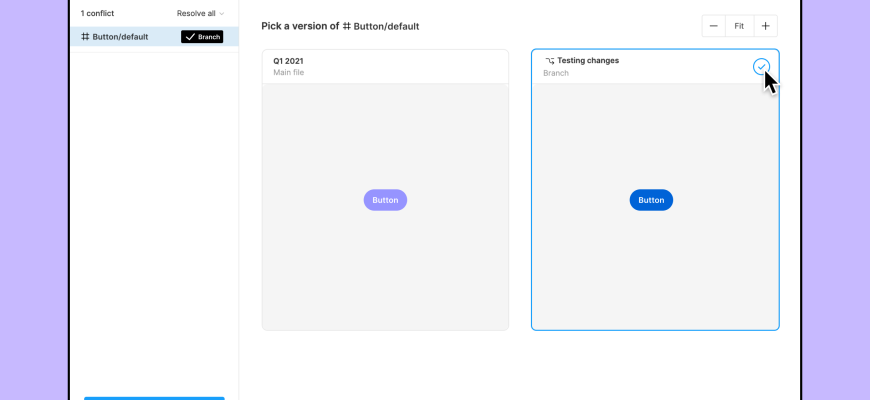
Task: Select the Q1 2021 main file version card header
Action: 385,66
